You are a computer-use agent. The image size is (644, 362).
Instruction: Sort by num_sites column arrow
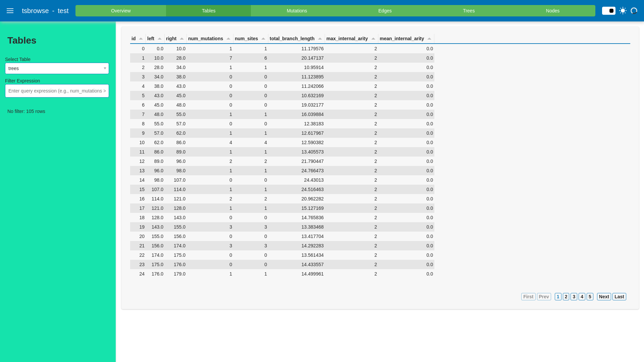click(x=263, y=39)
